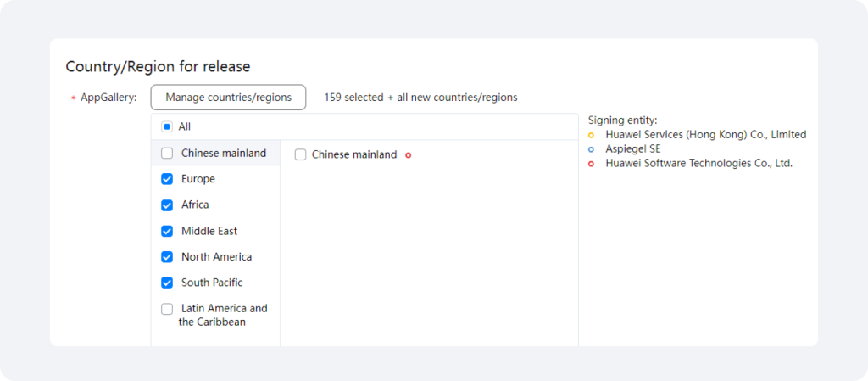Viewport: 868px width, 381px height.
Task: Open Manage countries/regions button
Action: tap(228, 98)
